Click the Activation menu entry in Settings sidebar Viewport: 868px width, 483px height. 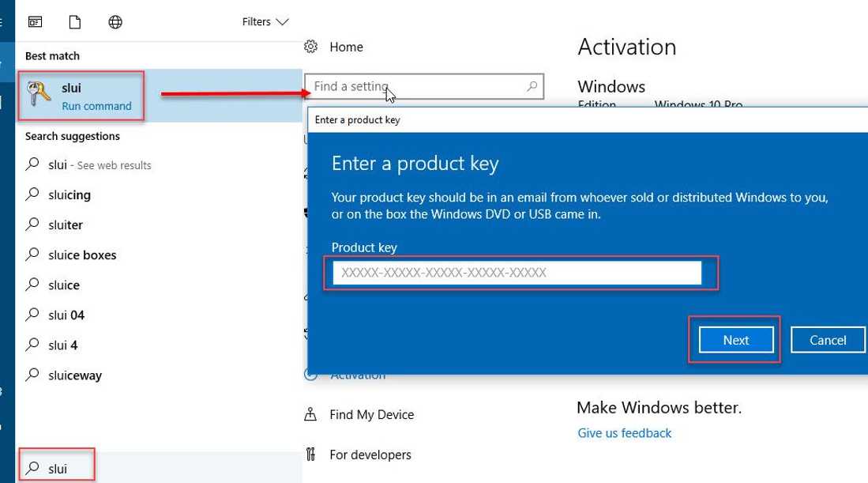(357, 374)
